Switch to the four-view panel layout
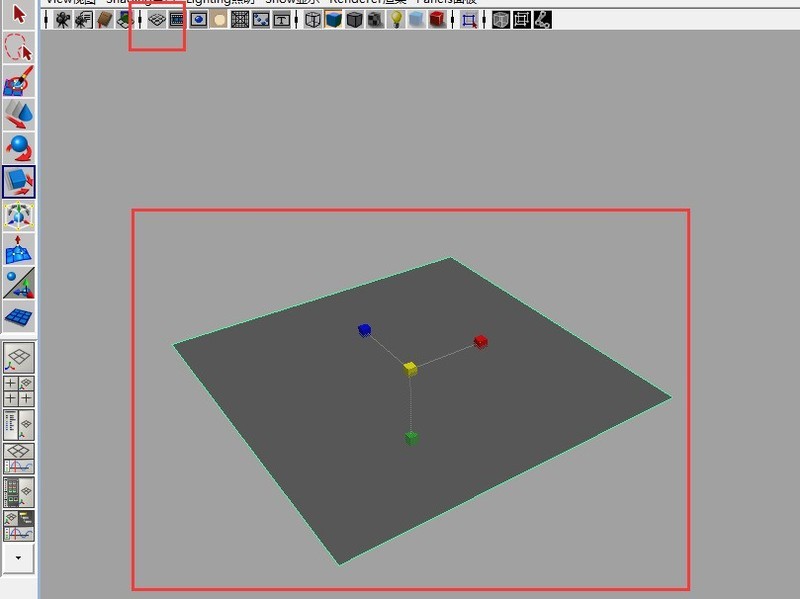The image size is (800, 599). point(19,391)
